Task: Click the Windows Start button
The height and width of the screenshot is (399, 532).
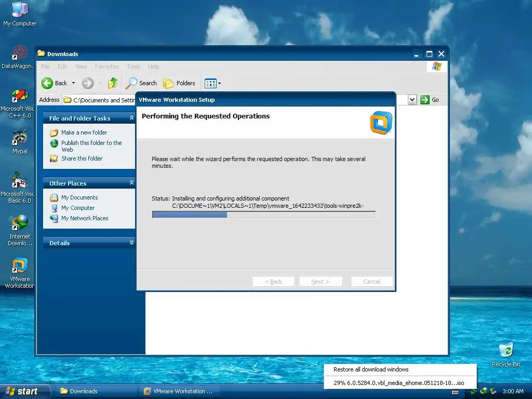Action: point(24,391)
